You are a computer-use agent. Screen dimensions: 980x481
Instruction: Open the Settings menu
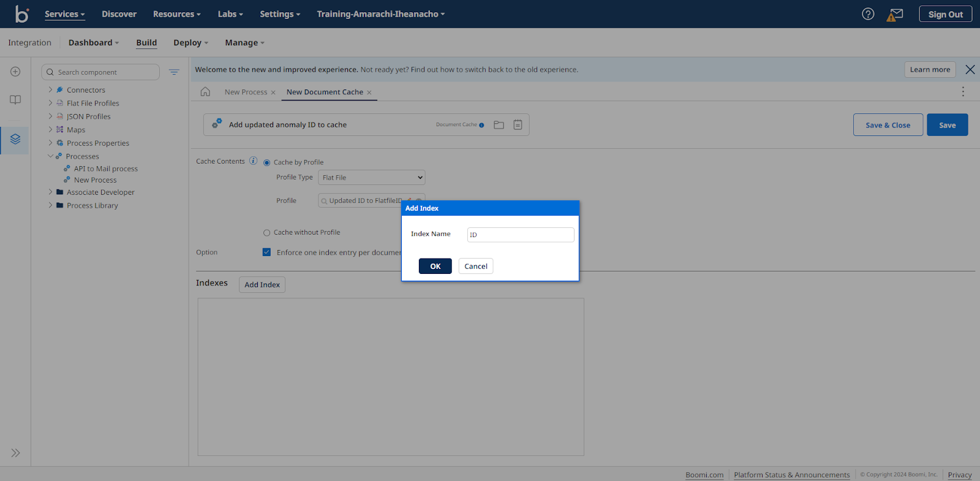pyautogui.click(x=280, y=14)
